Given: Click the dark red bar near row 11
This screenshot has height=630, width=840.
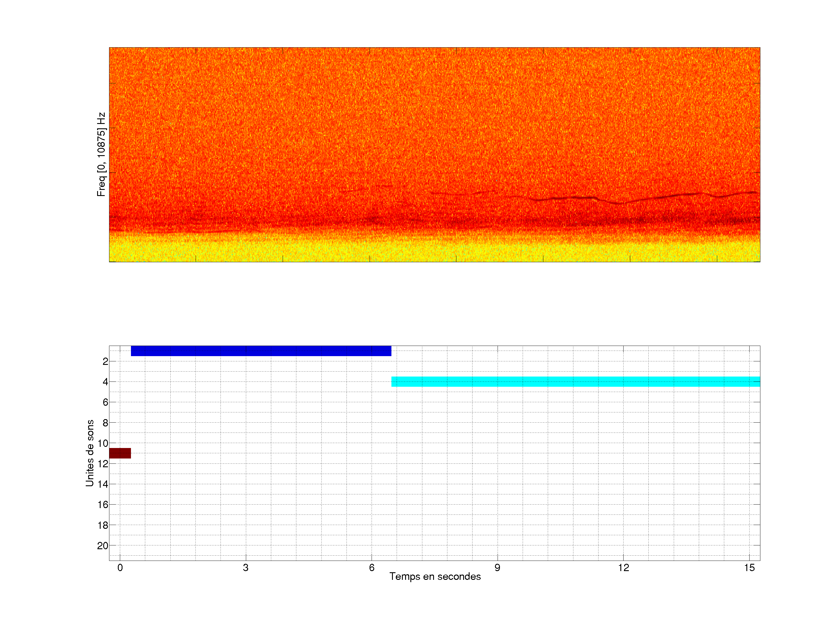Looking at the screenshot, I should [120, 453].
